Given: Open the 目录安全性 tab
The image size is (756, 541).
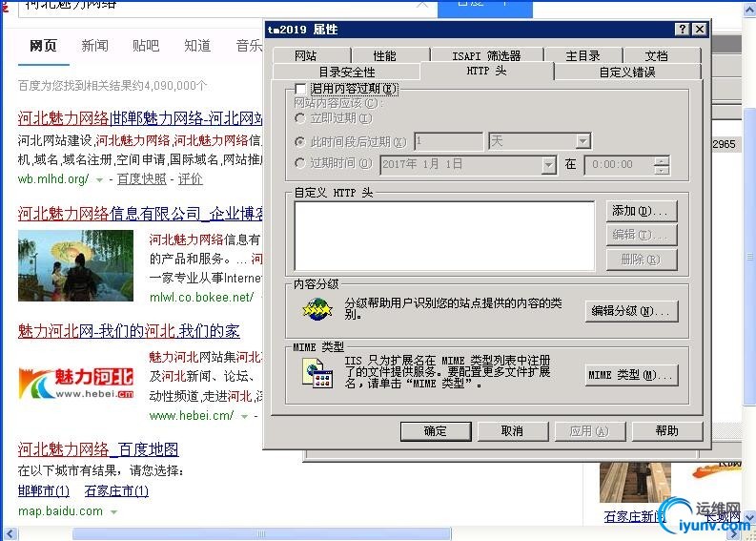Looking at the screenshot, I should tap(347, 72).
